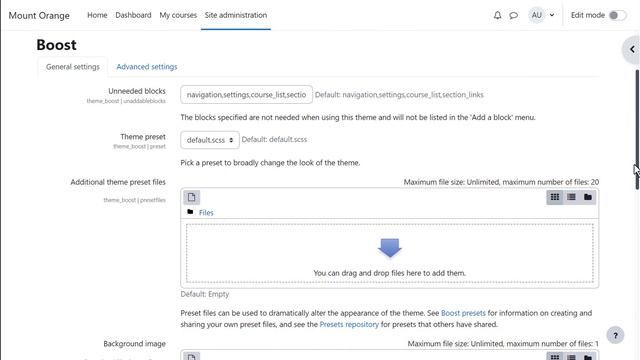Click the Background image label
Viewport: 640px width, 360px height.
pos(134,344)
